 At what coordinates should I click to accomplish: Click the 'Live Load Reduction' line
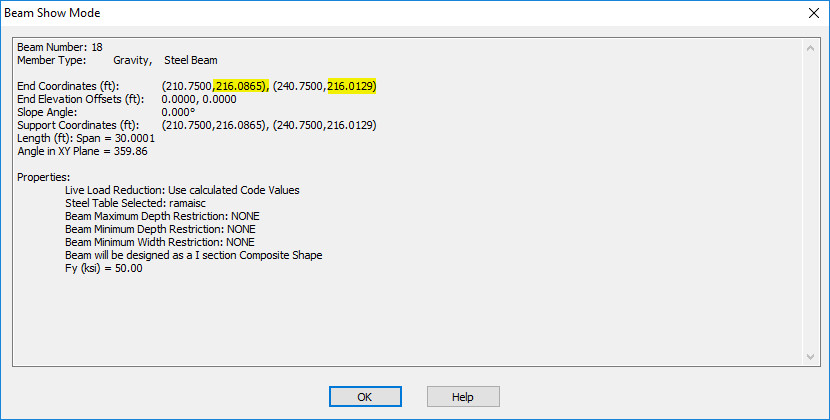182,190
